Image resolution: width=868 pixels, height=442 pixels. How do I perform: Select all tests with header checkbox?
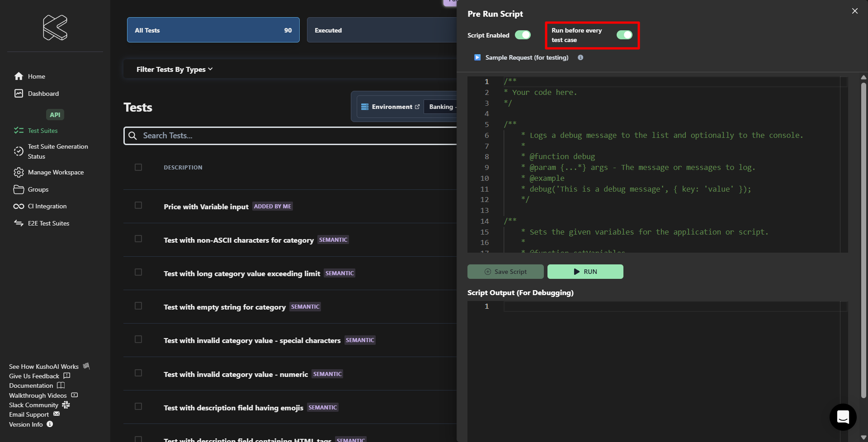tap(138, 167)
